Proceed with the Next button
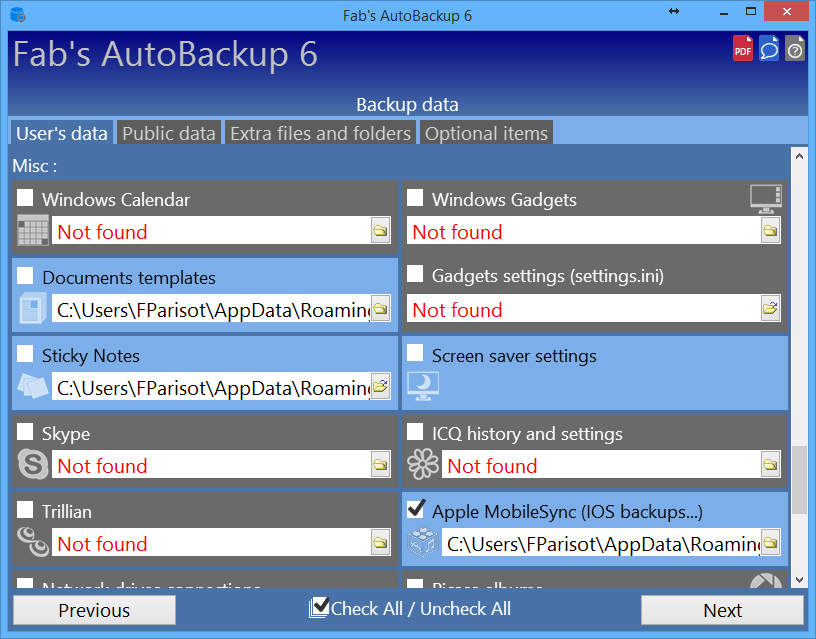 coord(722,610)
